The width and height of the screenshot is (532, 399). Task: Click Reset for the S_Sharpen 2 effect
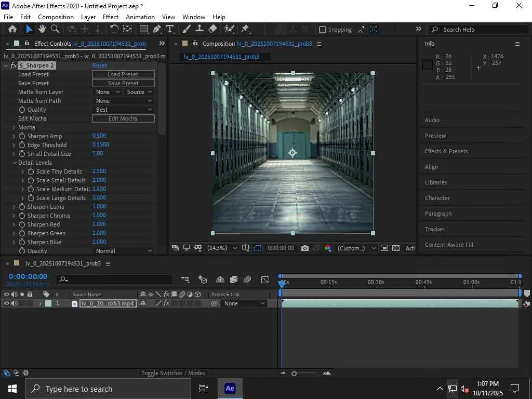[x=100, y=65]
